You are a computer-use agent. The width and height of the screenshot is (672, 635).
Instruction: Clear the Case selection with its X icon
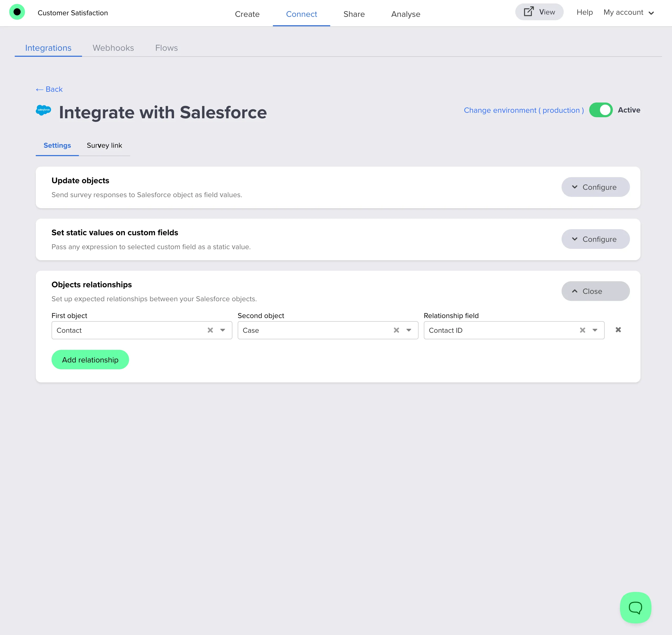(x=397, y=330)
